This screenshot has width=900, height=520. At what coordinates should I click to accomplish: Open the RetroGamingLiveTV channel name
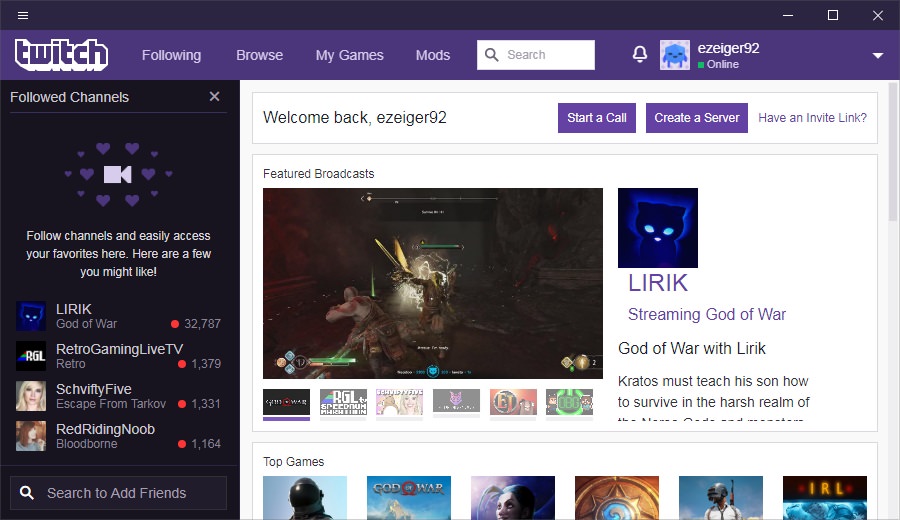(x=119, y=349)
